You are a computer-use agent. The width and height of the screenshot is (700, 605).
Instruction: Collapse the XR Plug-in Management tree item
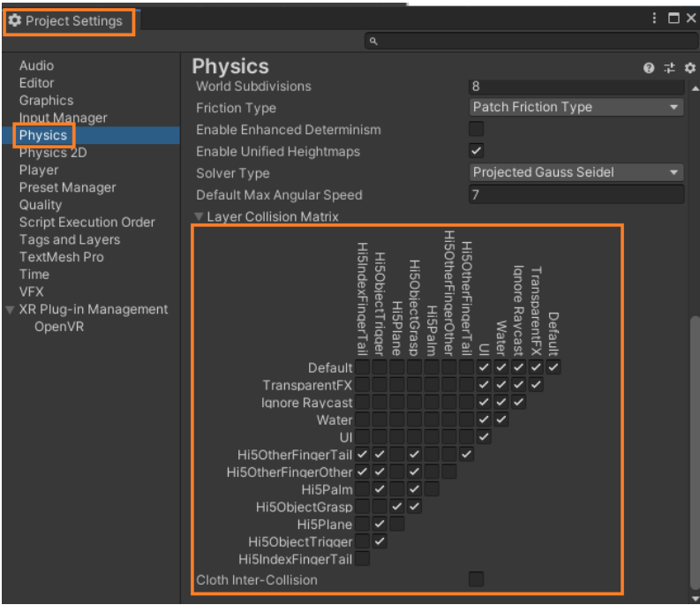pos(10,310)
